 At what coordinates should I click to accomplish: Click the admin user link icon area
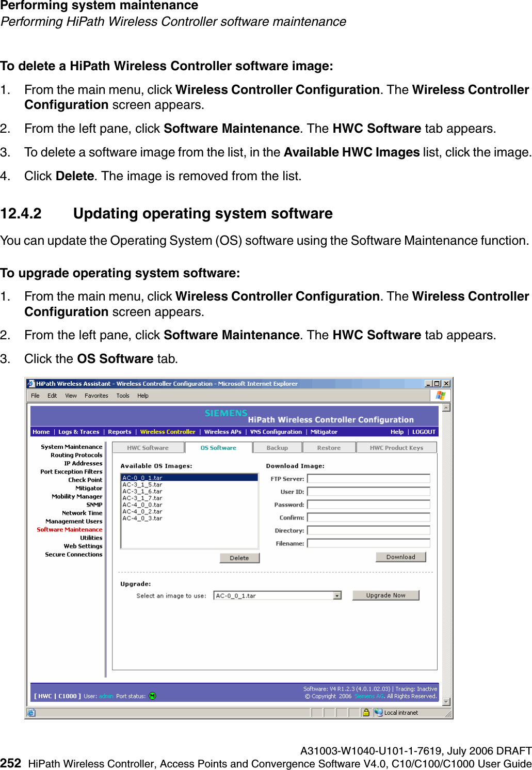(105, 696)
